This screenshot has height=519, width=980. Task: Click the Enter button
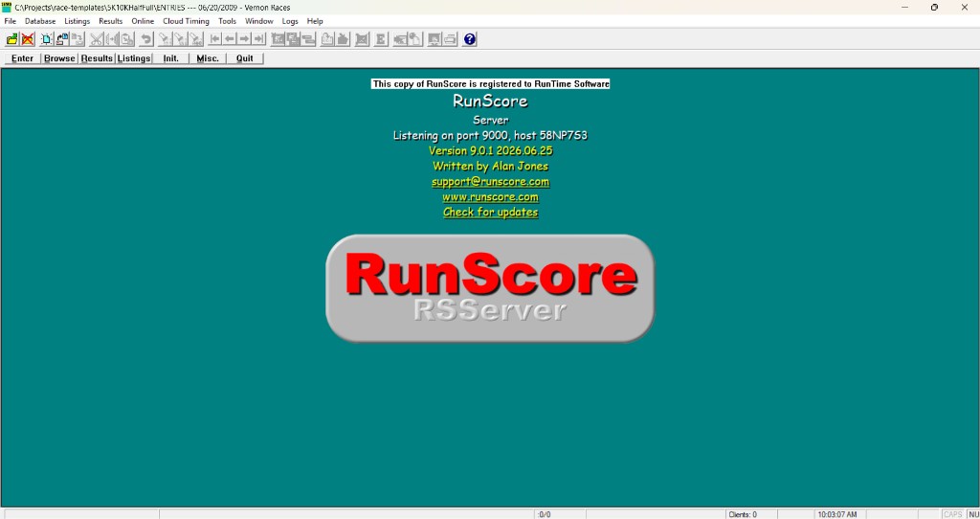click(x=23, y=58)
